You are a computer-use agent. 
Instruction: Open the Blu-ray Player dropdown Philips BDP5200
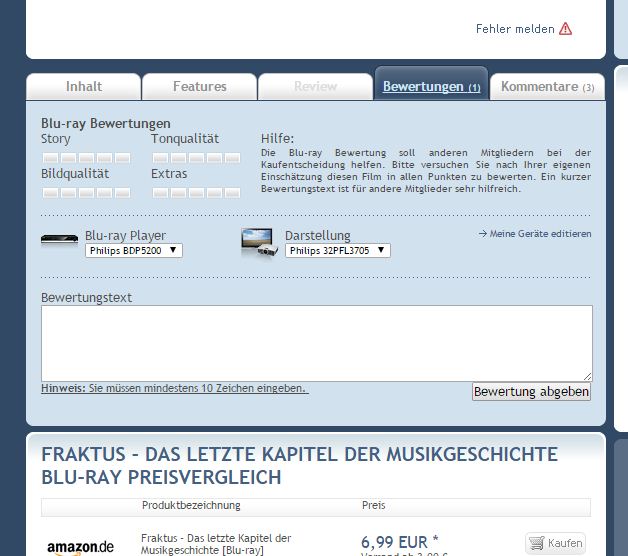[x=134, y=250]
